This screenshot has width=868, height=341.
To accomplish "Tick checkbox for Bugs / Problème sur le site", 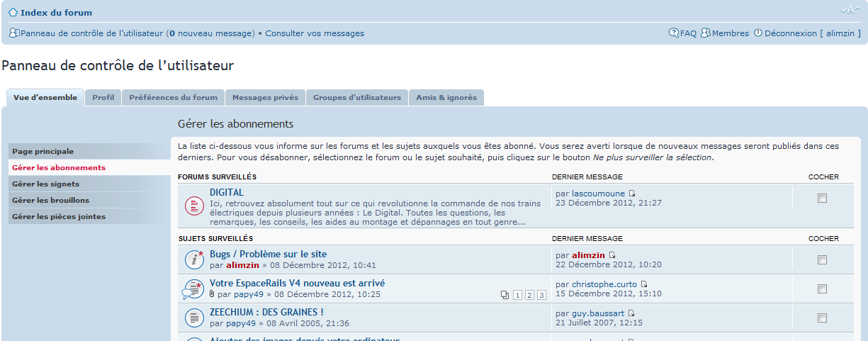I will point(822,260).
